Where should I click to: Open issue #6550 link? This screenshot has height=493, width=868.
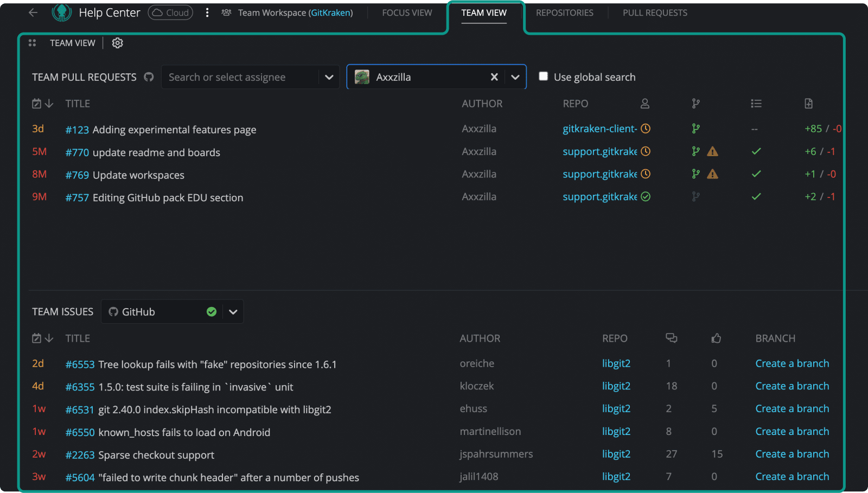pos(80,432)
